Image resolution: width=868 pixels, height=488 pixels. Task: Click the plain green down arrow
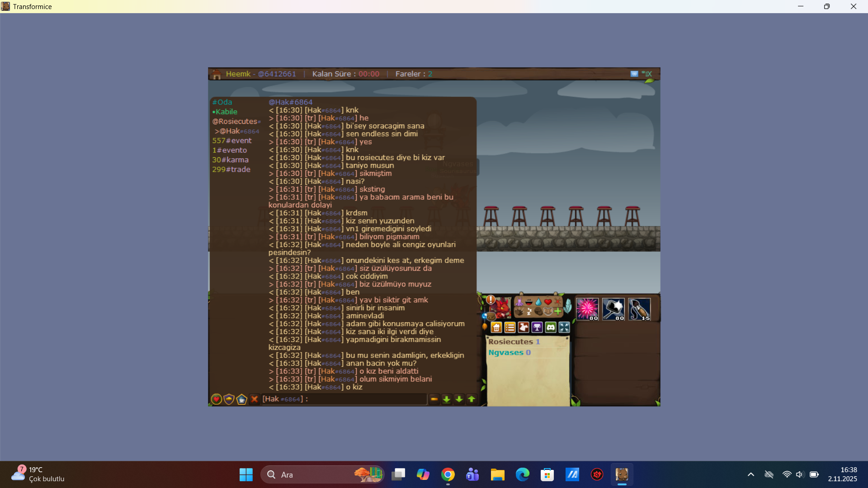(x=459, y=399)
